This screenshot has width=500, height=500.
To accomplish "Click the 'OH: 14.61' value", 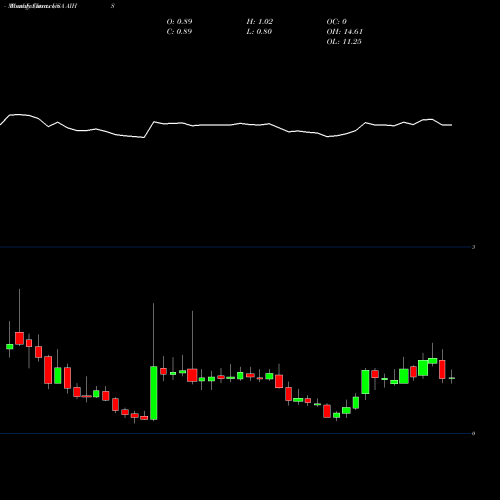I will [345, 32].
